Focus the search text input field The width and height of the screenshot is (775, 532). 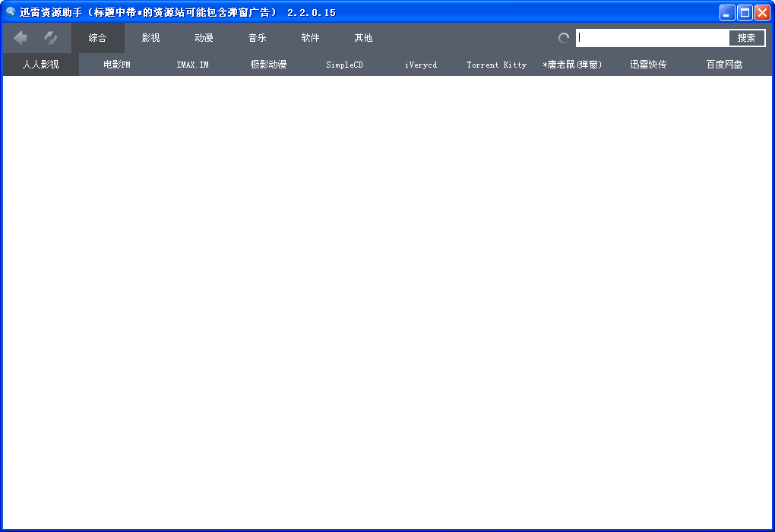point(653,38)
